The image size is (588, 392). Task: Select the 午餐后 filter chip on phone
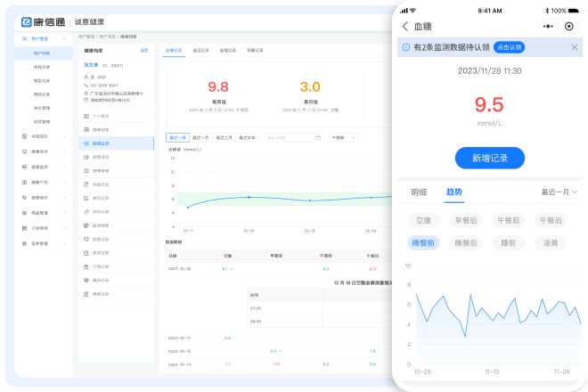coord(551,221)
